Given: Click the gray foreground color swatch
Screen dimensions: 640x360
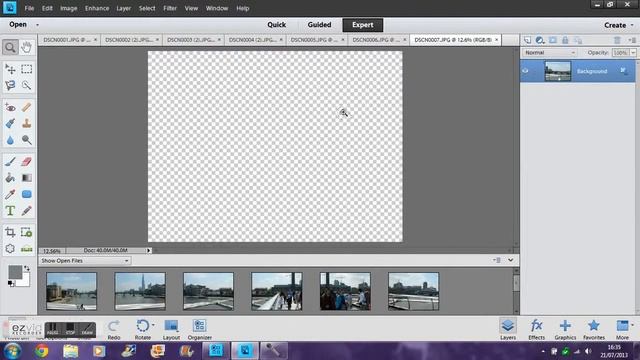Looking at the screenshot, I should (x=15, y=272).
